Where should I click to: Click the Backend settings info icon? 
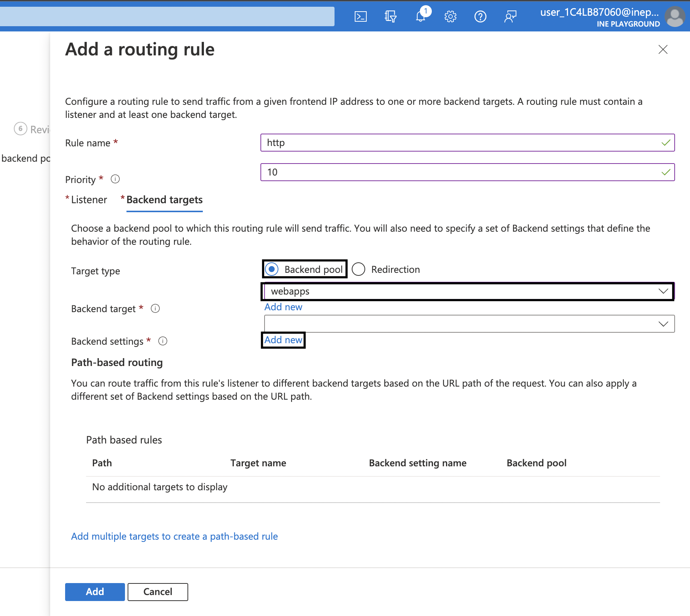pos(163,341)
